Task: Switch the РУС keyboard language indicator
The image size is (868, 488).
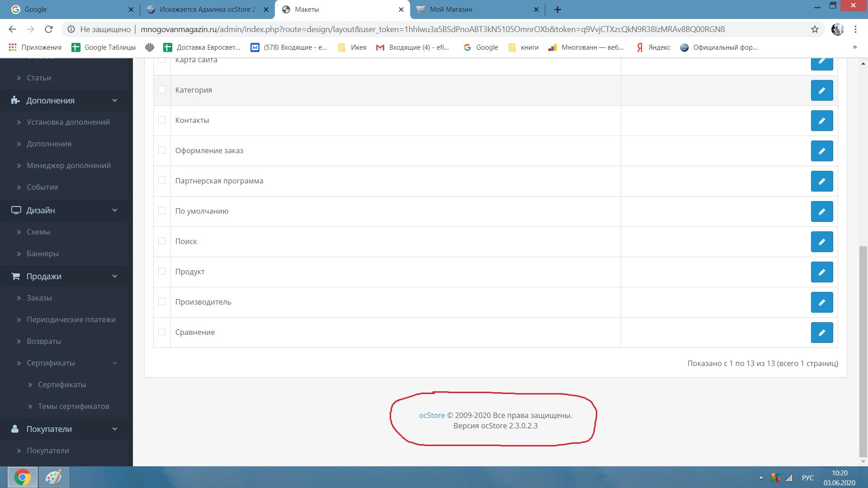Action: pyautogui.click(x=807, y=478)
